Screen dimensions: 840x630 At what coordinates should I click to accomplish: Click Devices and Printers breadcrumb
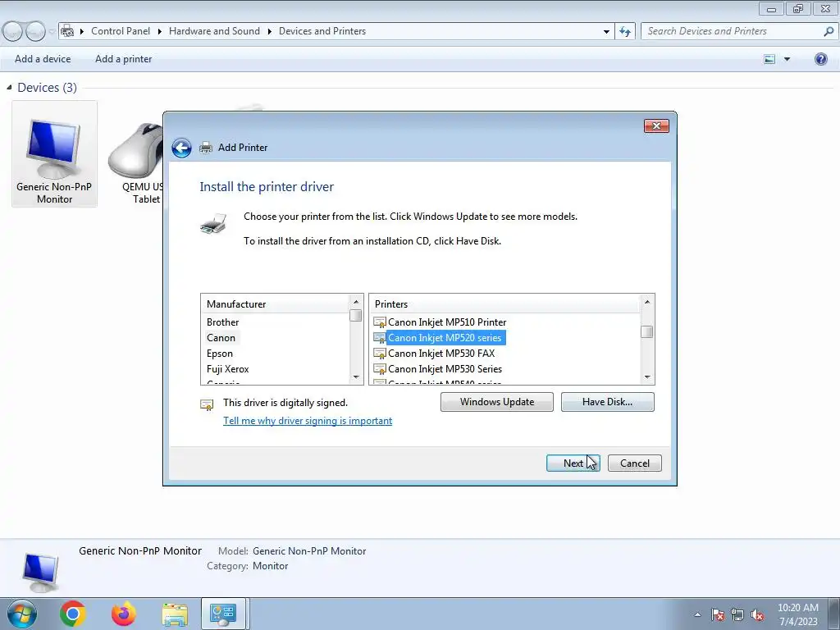[x=322, y=31]
